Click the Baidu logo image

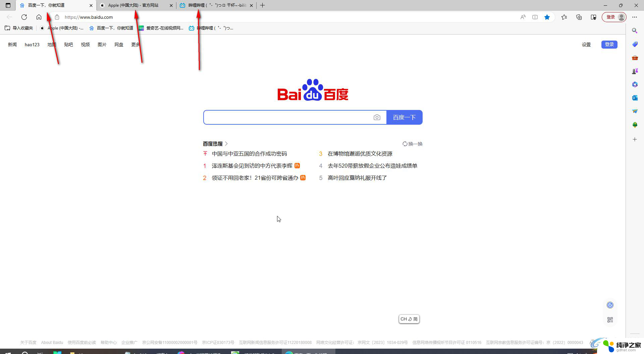(x=313, y=90)
